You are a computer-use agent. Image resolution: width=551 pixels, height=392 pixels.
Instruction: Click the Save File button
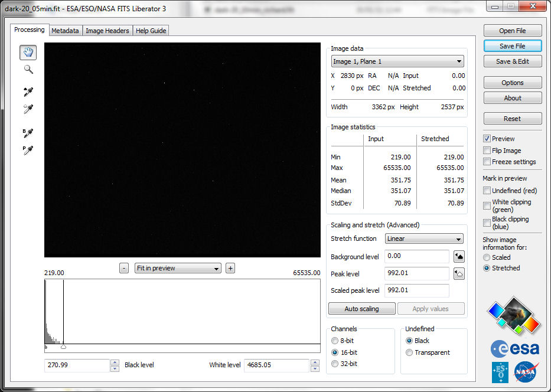tap(513, 46)
